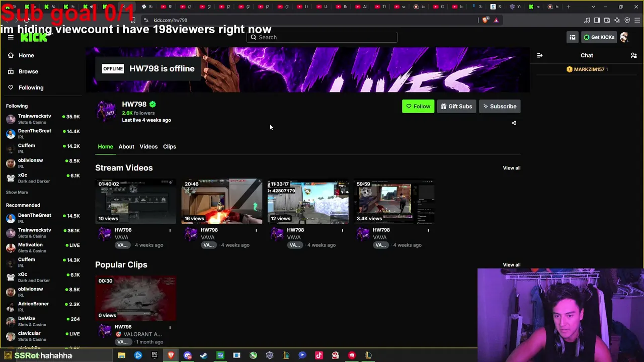The height and width of the screenshot is (362, 644).
Task: Open clavicular in Recommended list
Action: [43, 336]
